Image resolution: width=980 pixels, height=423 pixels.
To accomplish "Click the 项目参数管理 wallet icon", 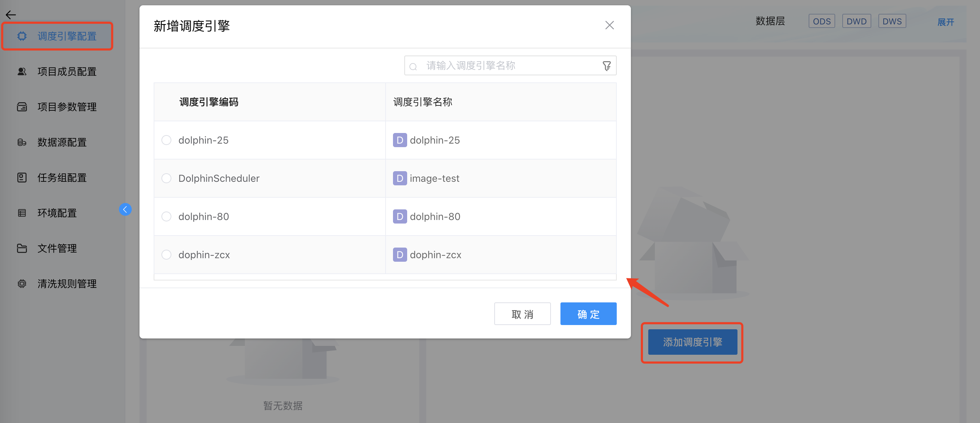I will (22, 107).
